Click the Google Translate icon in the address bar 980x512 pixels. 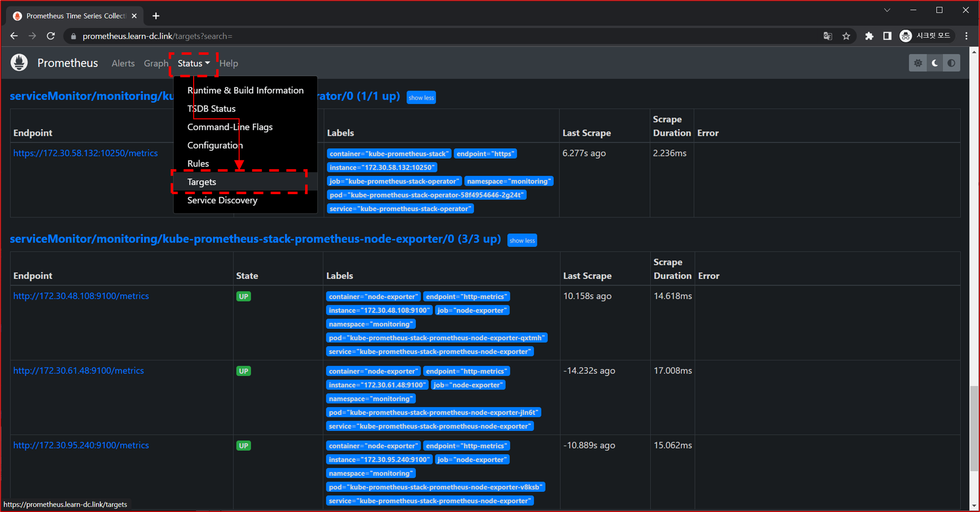pos(827,36)
